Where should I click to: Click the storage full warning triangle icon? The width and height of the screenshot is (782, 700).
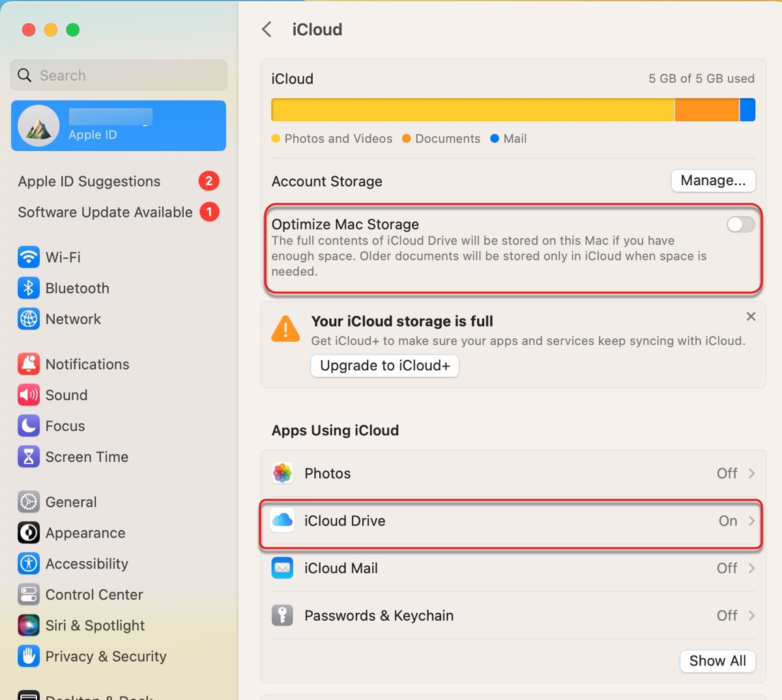tap(285, 329)
